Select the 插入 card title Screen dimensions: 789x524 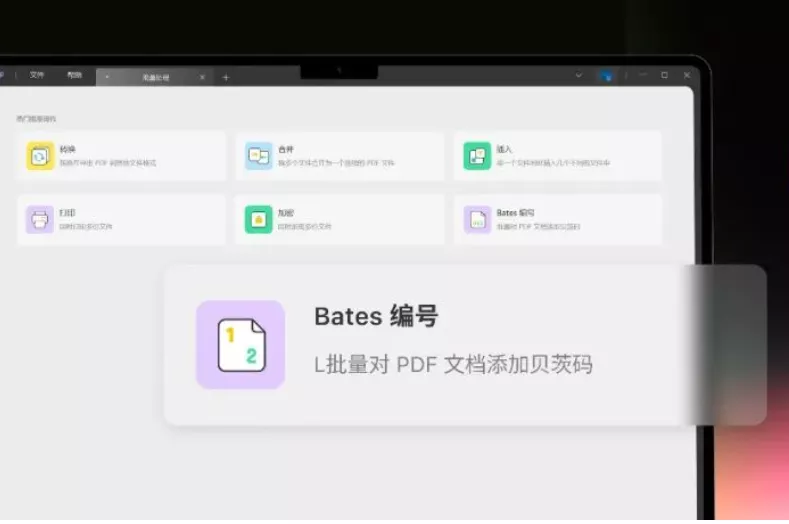point(504,149)
